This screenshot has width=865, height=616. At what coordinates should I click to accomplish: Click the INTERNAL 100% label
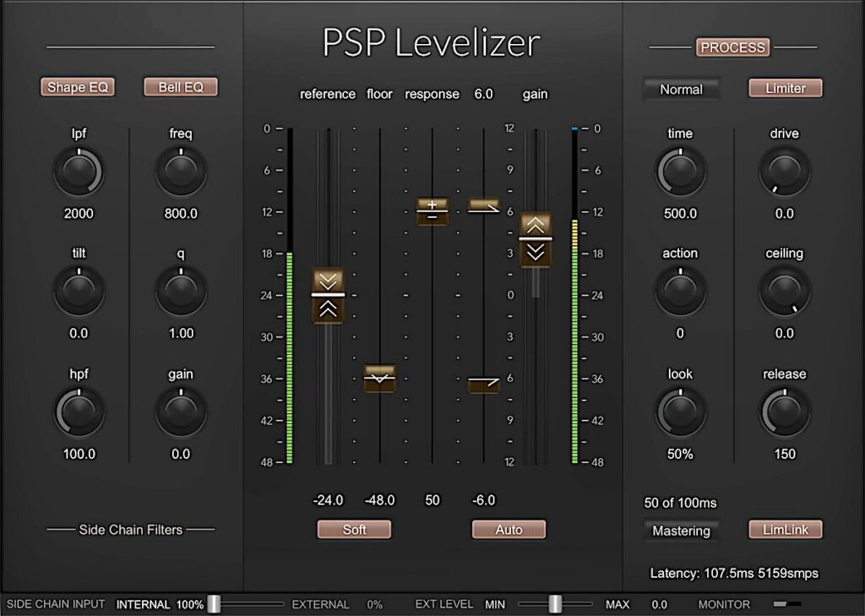point(160,604)
